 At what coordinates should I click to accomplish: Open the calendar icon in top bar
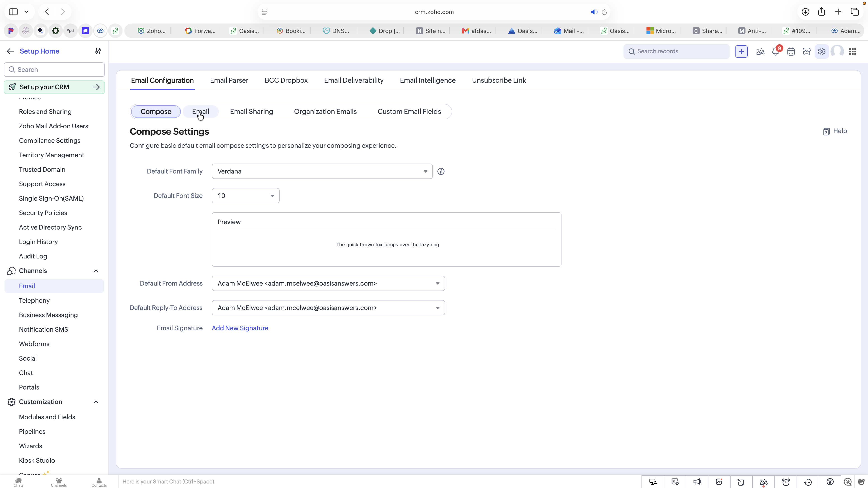pyautogui.click(x=791, y=52)
